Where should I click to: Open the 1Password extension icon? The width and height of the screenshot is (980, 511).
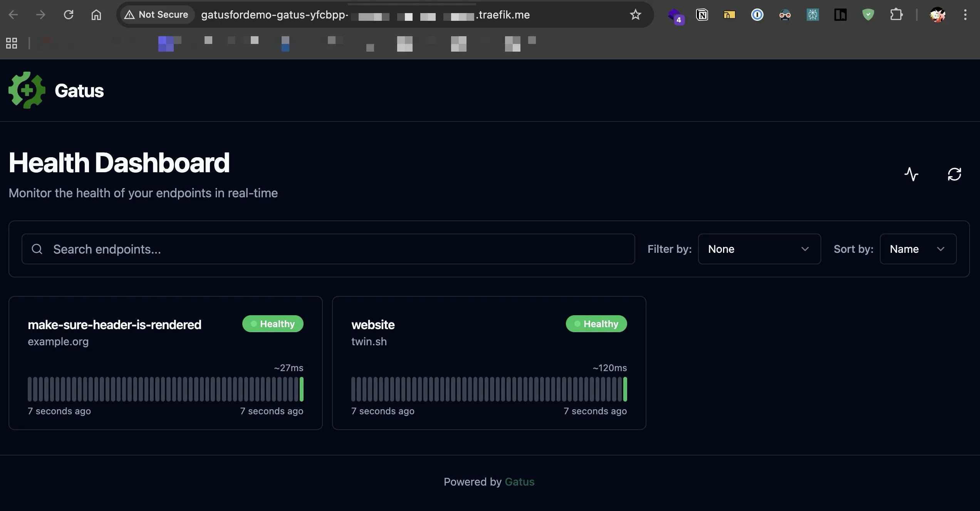pos(757,15)
